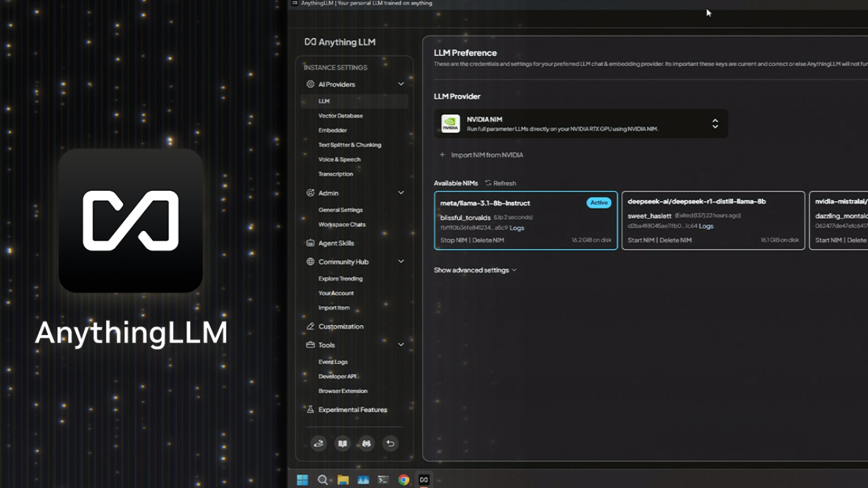
Task: Select the deepseek-ai/deepseek-r1-distill-llama-8b card title
Action: tap(696, 202)
